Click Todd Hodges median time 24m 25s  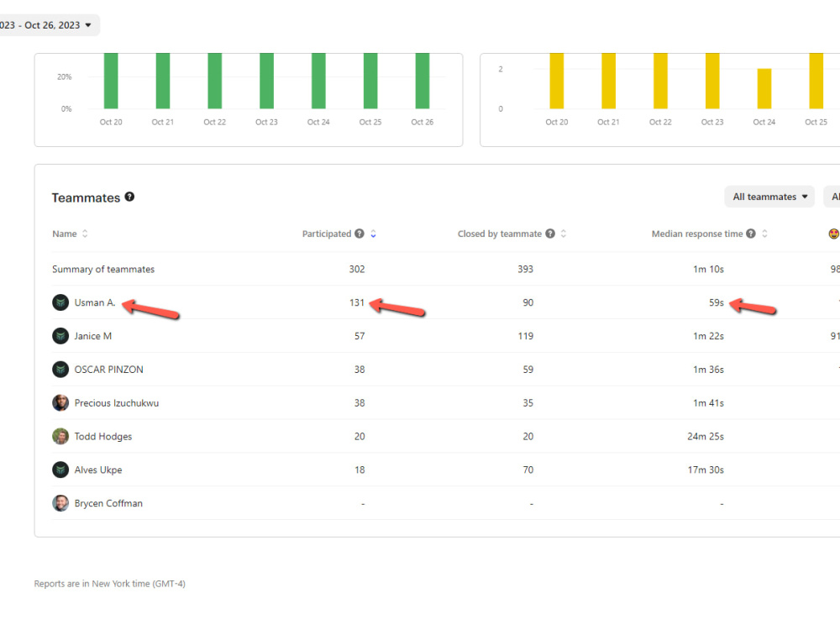tap(706, 437)
